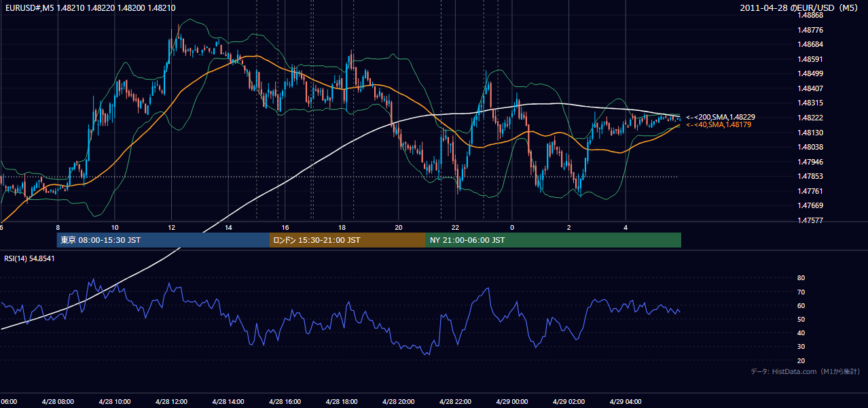This screenshot has height=408, width=868.
Task: Click the RSI 60 level label
Action: pos(801,305)
